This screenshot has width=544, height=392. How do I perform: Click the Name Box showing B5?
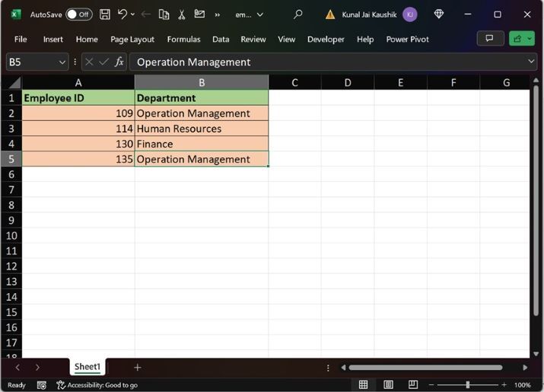pos(31,62)
